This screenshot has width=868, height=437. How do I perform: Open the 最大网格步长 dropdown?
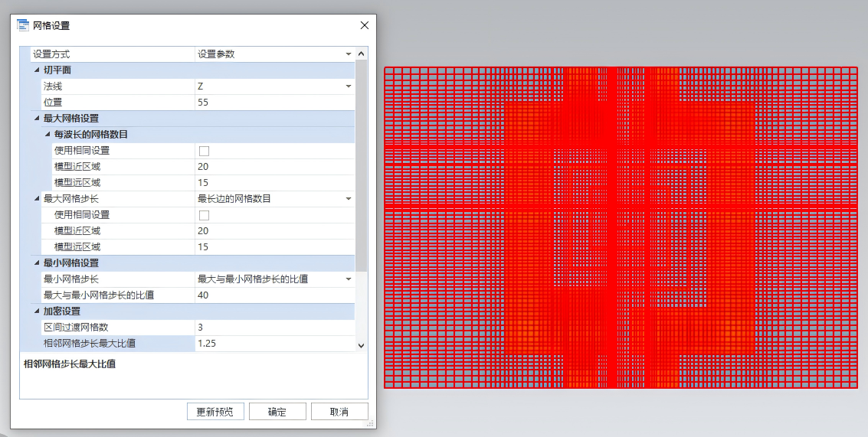[349, 198]
